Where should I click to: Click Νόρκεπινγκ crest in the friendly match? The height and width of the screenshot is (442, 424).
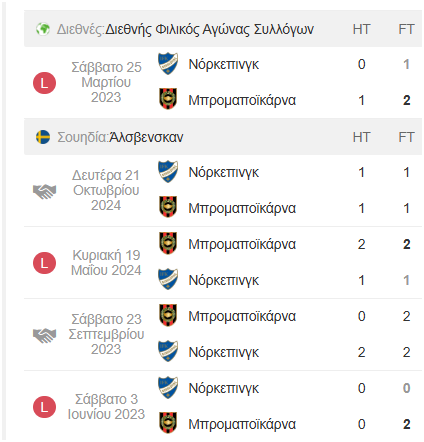[168, 64]
